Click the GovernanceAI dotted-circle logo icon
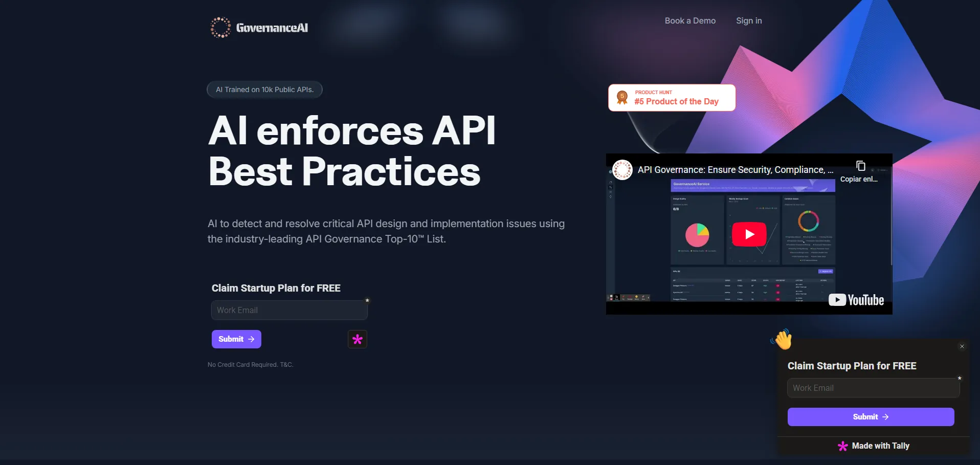The width and height of the screenshot is (980, 465). pyautogui.click(x=220, y=28)
